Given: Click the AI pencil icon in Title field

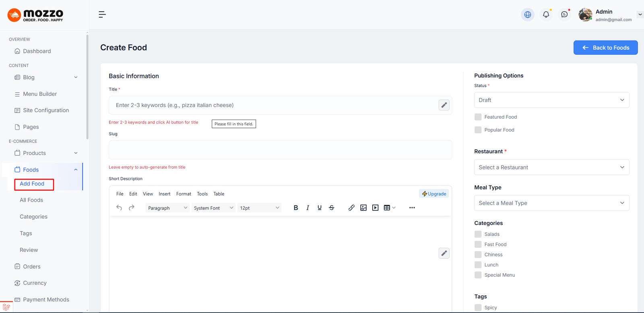Looking at the screenshot, I should pos(444,105).
